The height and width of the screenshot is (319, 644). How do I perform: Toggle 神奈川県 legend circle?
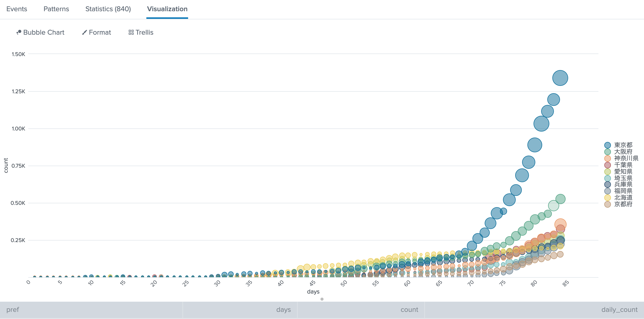[x=608, y=158]
